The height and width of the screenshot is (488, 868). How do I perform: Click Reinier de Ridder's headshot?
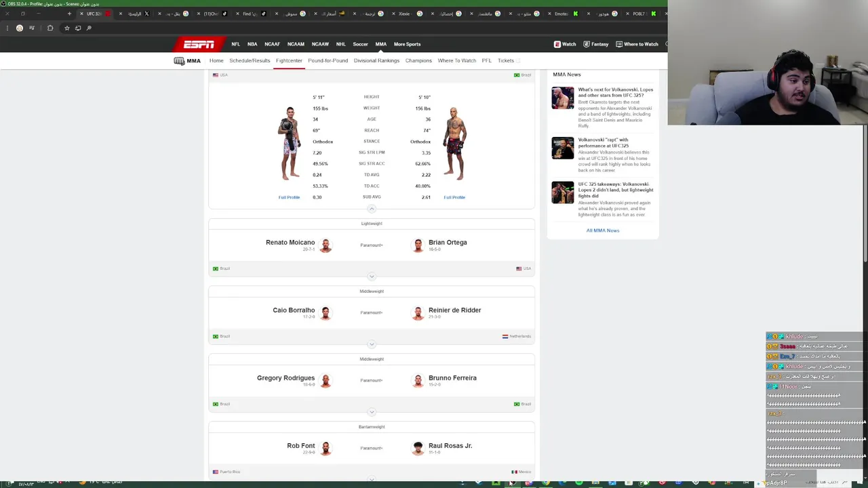tap(418, 312)
